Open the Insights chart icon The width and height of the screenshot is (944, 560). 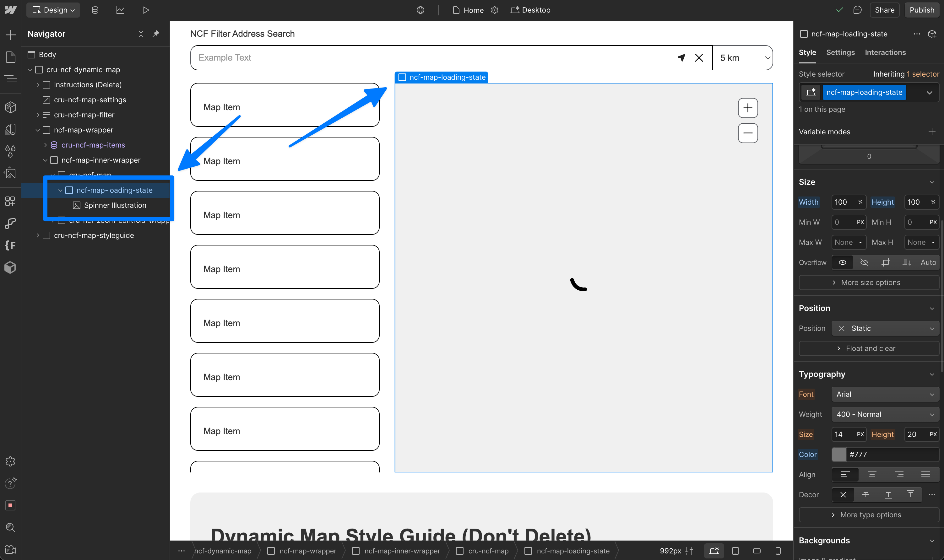click(x=120, y=10)
